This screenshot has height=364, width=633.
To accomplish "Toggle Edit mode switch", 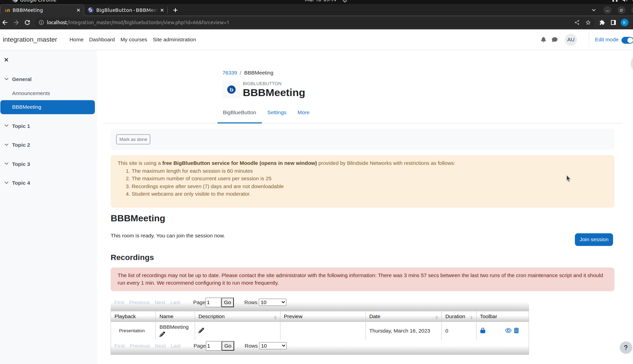I will 627,40.
